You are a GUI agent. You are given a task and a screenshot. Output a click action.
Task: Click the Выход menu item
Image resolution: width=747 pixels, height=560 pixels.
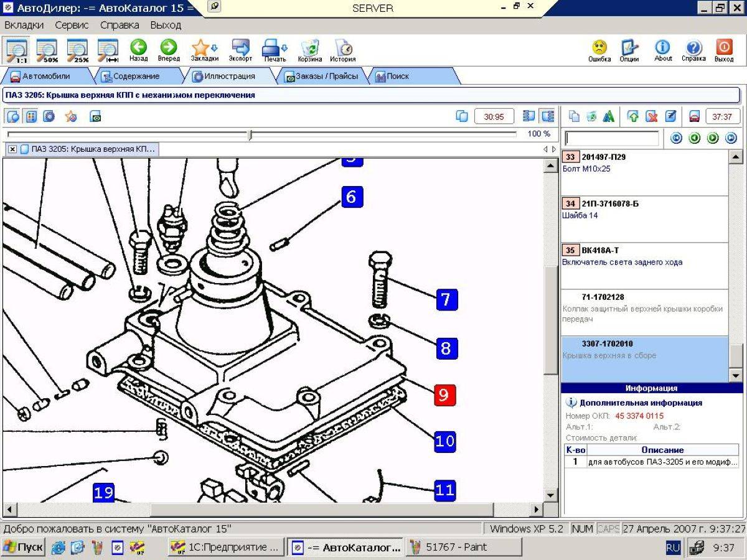166,25
